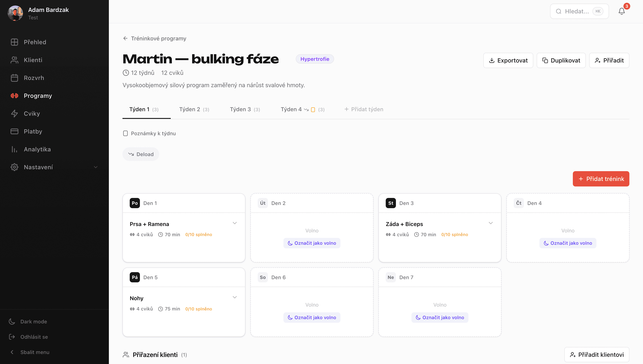Click the Přidat trénink button
The width and height of the screenshot is (643, 364).
tap(601, 179)
